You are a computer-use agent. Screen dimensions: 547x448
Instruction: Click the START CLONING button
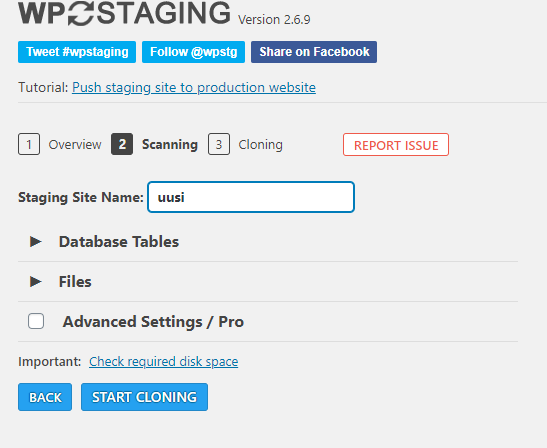click(x=144, y=397)
